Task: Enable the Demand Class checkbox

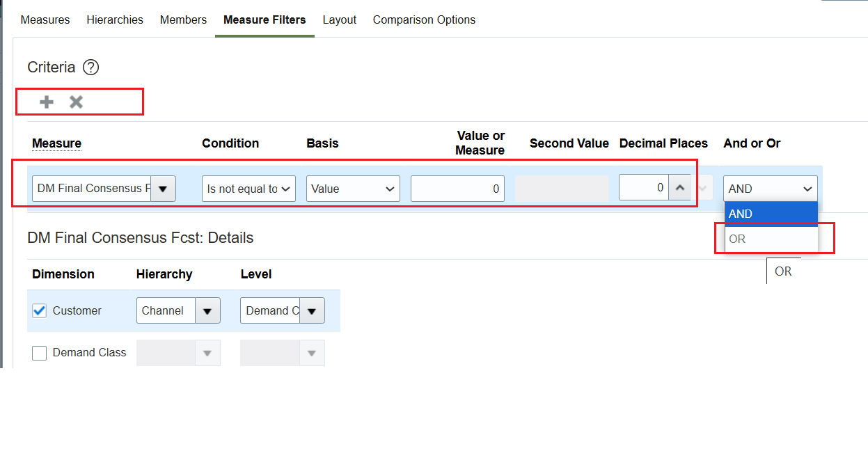Action: [39, 353]
